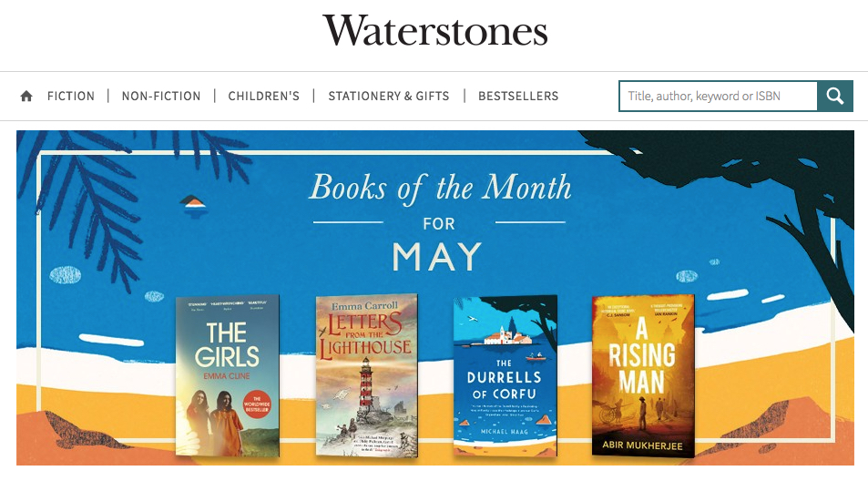Go to the homepage via house icon
The height and width of the screenshot is (481, 868).
[x=26, y=97]
